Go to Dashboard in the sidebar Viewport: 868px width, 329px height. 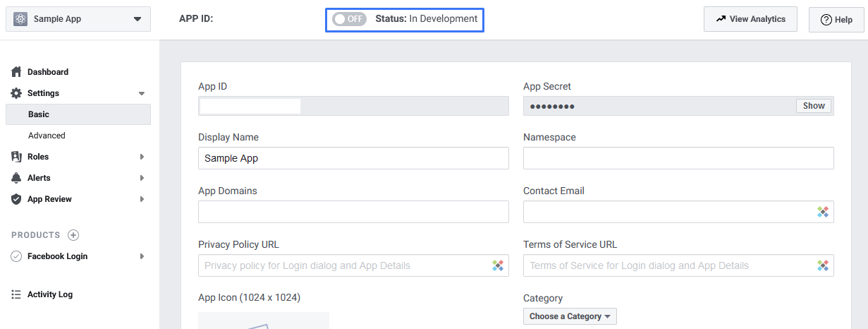click(x=48, y=72)
